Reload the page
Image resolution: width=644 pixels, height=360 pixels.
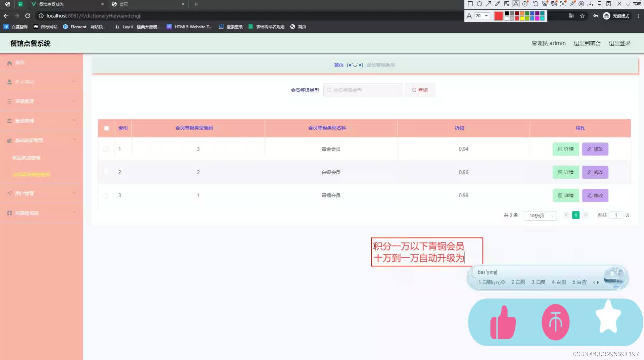point(28,16)
